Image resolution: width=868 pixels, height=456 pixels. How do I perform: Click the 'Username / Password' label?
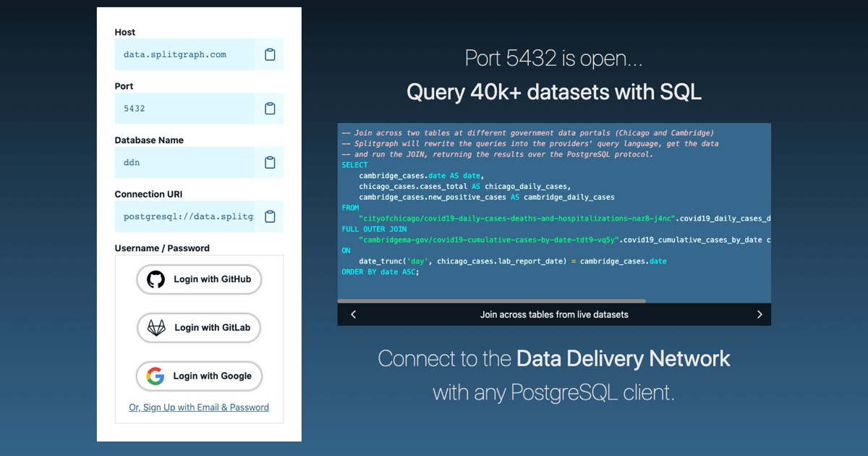coord(162,248)
